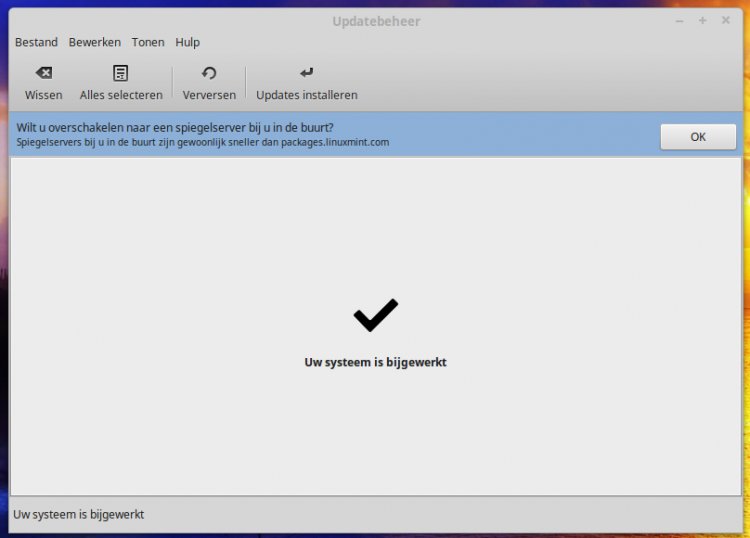Screen dimensions: 750x538
Task: Open the Bestand menu
Action: pos(36,42)
